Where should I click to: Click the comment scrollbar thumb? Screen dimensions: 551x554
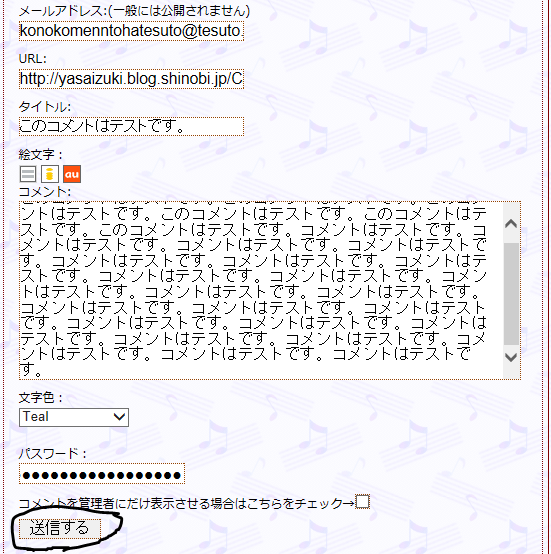(511, 294)
